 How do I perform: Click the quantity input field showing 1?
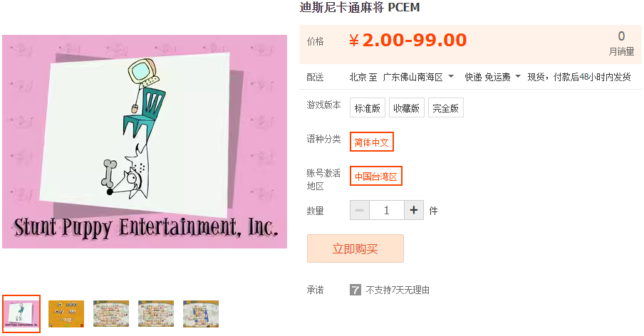[387, 211]
